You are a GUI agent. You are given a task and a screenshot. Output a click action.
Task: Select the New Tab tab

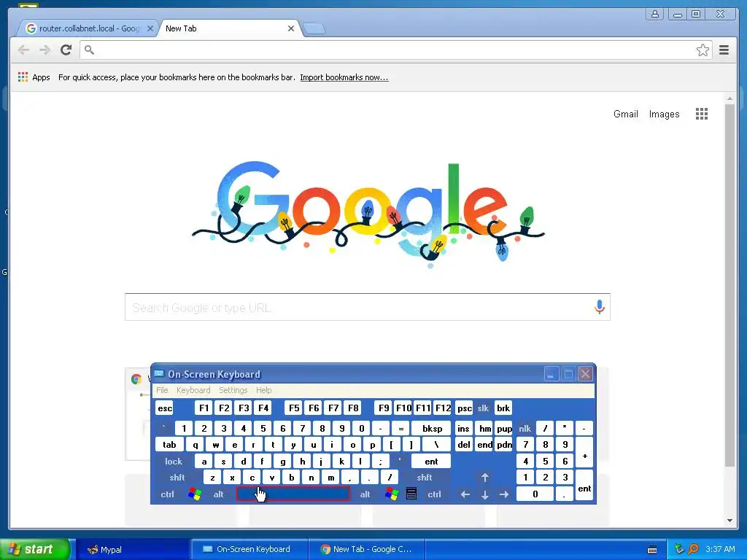point(230,28)
